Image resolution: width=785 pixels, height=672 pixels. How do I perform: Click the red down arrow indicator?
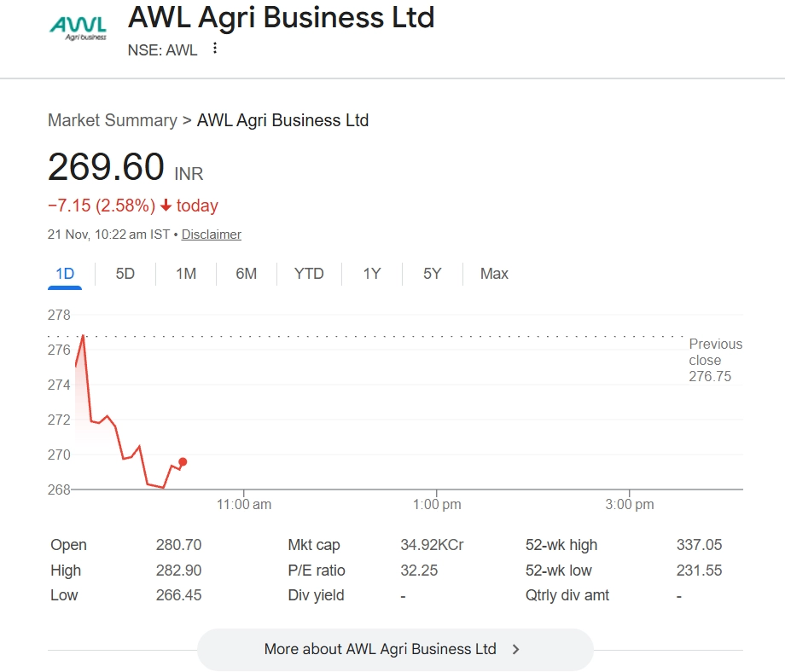166,206
